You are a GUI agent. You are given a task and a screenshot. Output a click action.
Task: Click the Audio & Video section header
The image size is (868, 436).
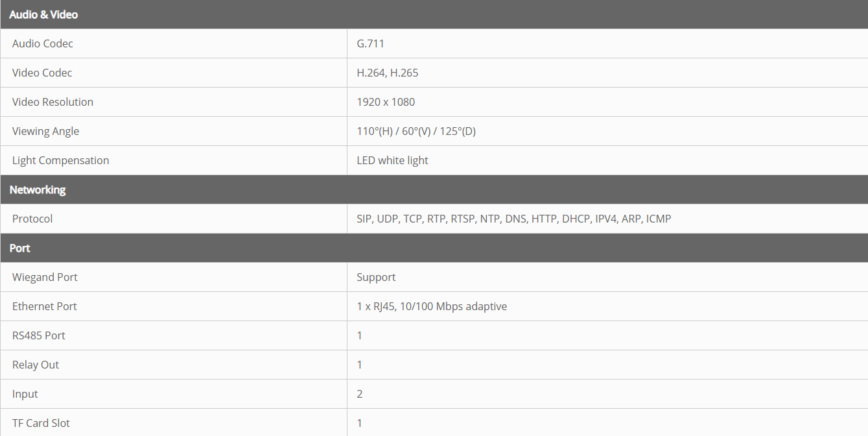pyautogui.click(x=43, y=14)
